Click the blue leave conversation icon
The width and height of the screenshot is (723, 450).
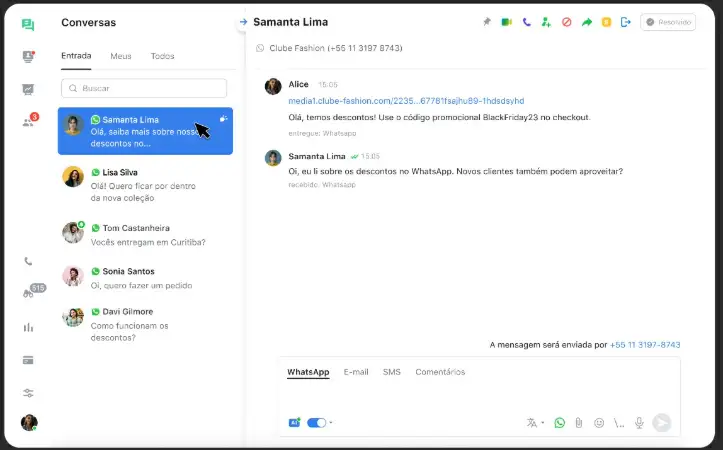click(626, 22)
